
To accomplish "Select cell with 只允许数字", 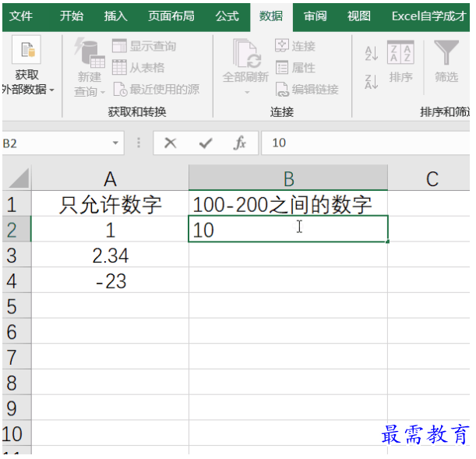I will [x=110, y=204].
